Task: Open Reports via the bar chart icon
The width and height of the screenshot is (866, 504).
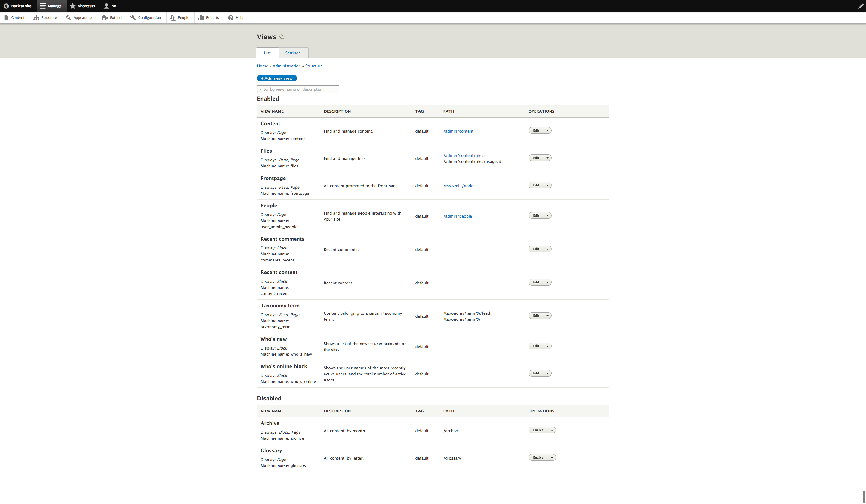Action: pos(201,17)
